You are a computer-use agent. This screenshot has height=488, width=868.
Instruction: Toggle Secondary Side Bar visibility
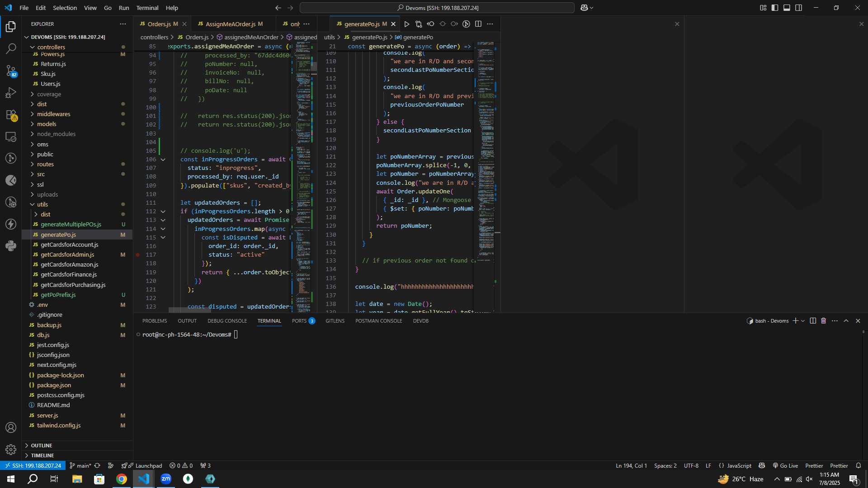[799, 8]
